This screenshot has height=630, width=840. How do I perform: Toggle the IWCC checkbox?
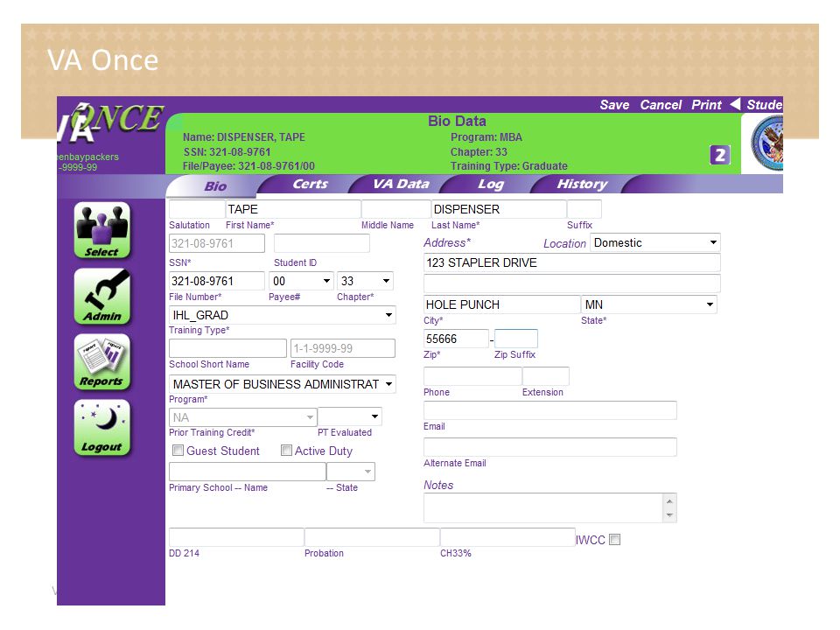pyautogui.click(x=615, y=540)
